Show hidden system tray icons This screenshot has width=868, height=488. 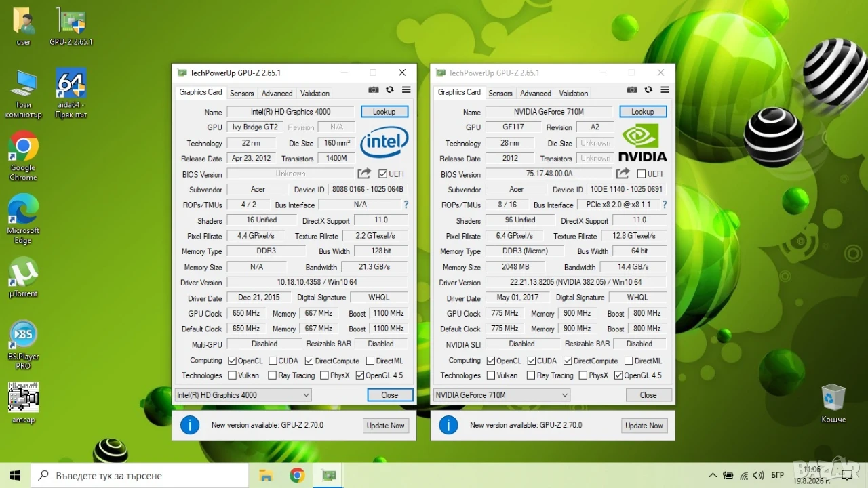(x=713, y=475)
